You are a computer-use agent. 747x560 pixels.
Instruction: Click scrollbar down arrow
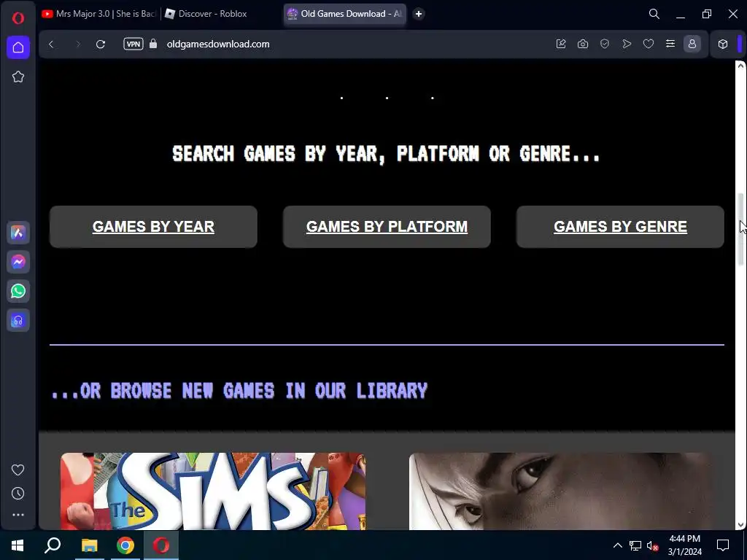(x=741, y=525)
